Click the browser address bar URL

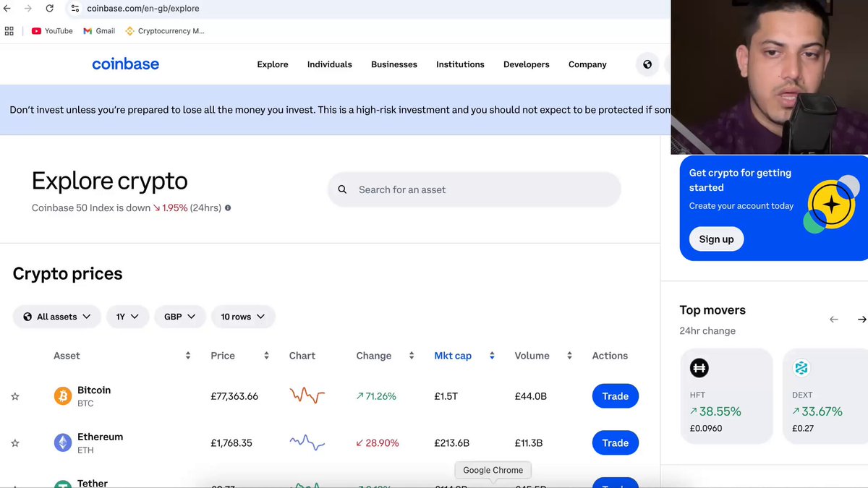tap(143, 9)
